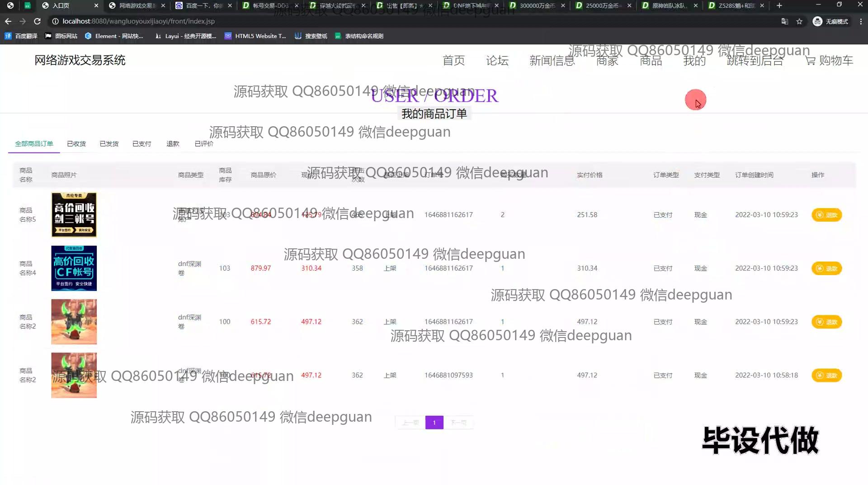
Task: Refund the 商品名称5 order
Action: coord(826,215)
